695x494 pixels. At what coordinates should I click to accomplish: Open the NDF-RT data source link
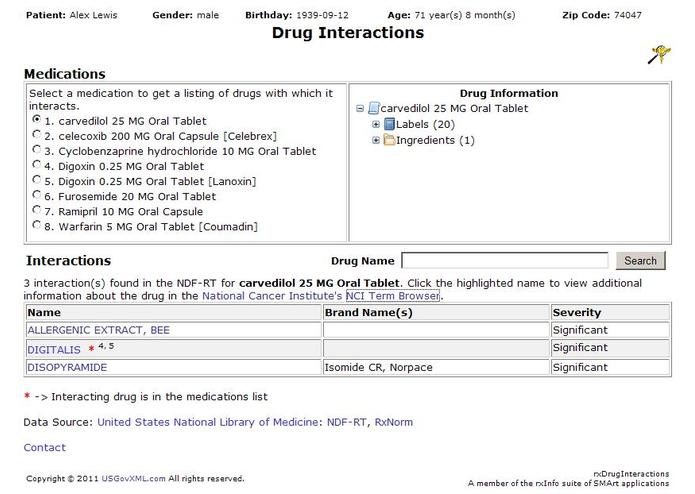click(347, 422)
